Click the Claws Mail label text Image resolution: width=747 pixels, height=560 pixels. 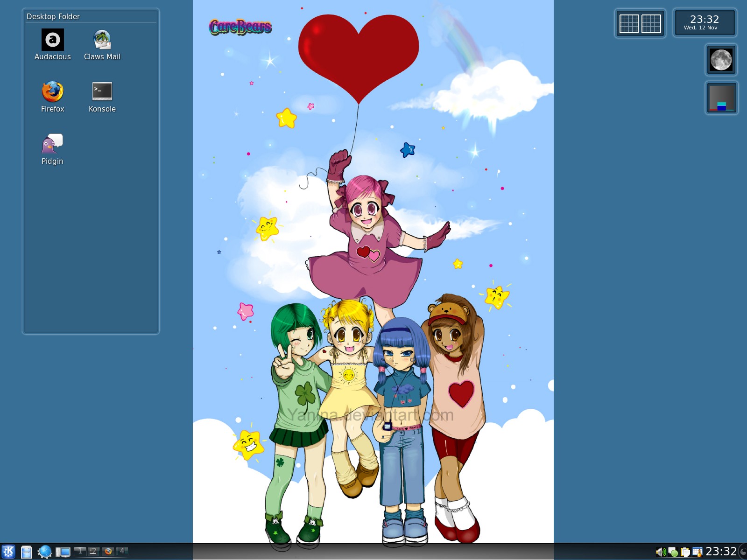(x=102, y=56)
